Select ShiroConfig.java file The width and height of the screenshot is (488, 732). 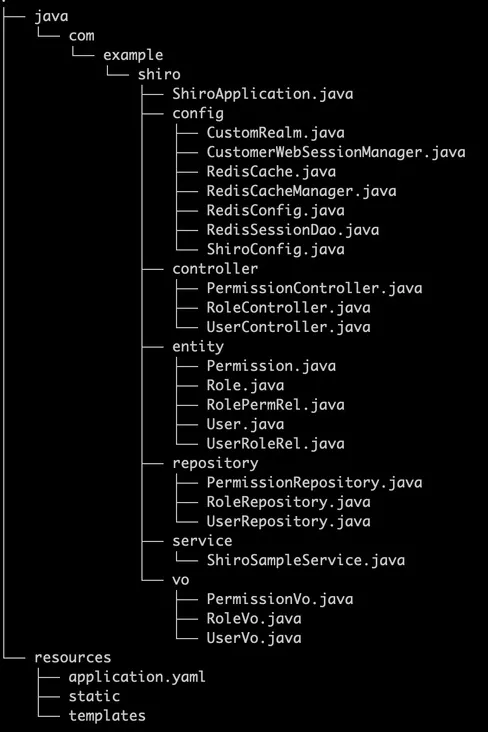coord(276,249)
